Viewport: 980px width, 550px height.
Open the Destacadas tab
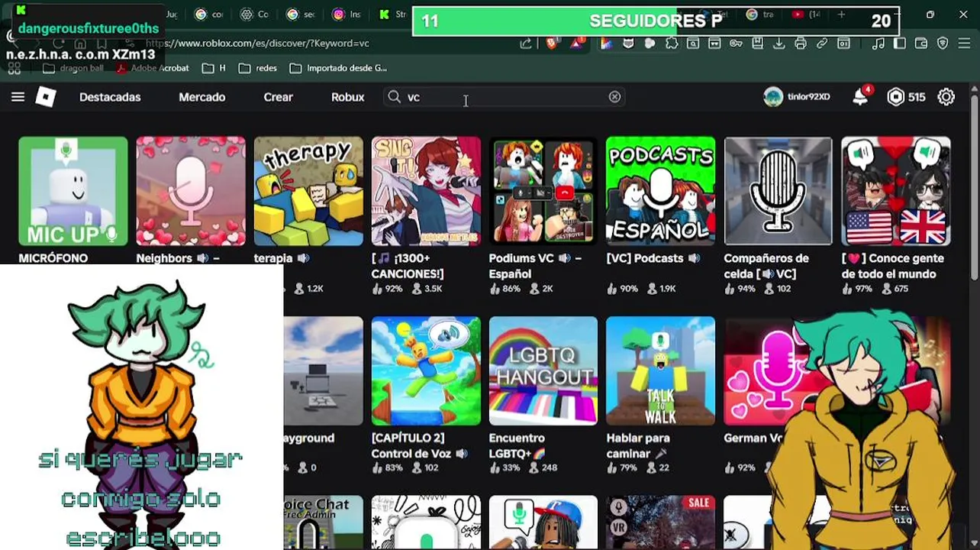tap(110, 97)
